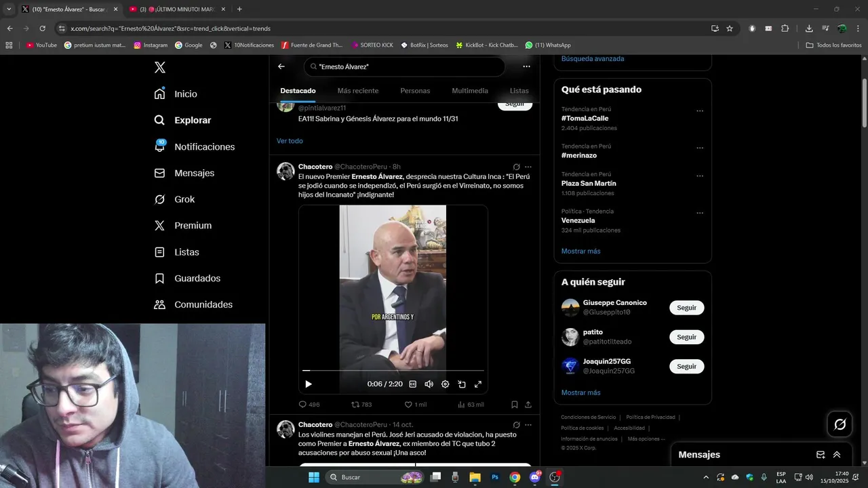This screenshot has height=488, width=868.
Task: Switch to Más reciente tab
Action: [358, 91]
